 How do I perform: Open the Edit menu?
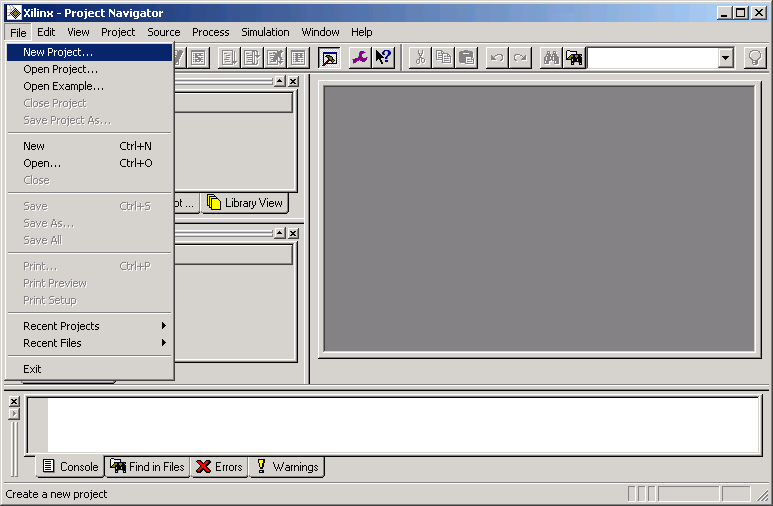point(46,33)
